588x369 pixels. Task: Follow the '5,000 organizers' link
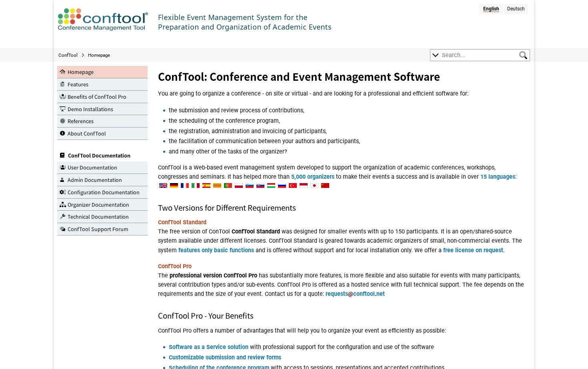(313, 177)
